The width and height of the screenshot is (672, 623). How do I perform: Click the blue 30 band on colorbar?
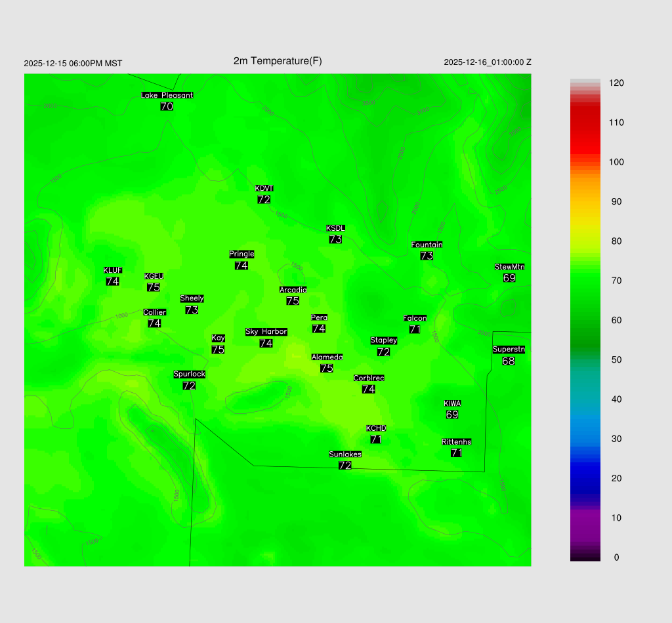pos(585,439)
